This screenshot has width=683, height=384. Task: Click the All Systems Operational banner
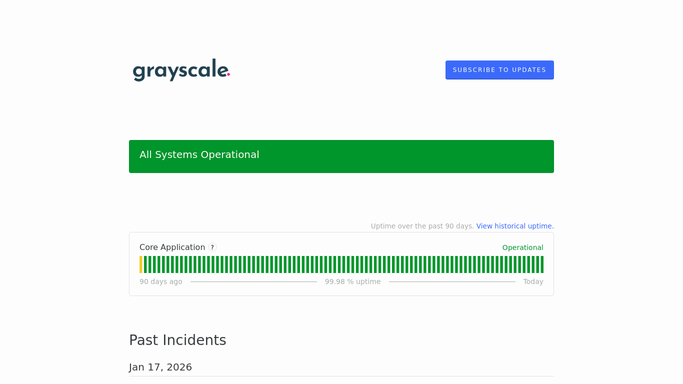pos(342,156)
